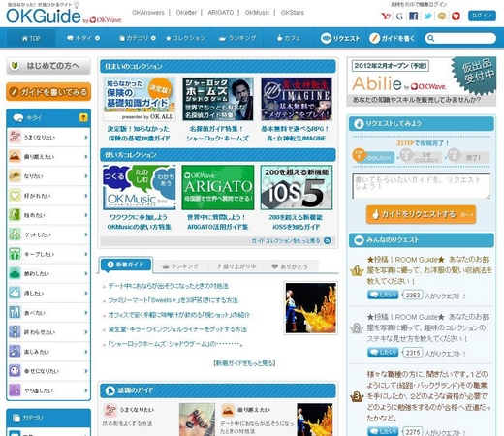Expand the 食べたい row arrow
Viewport: 504px width, 436px height.
pyautogui.click(x=86, y=312)
